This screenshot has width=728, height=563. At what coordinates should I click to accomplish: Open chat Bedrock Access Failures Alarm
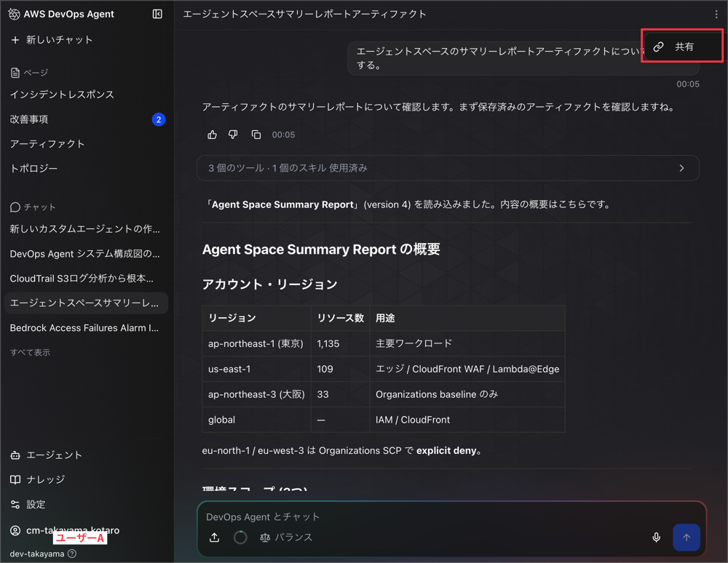(x=85, y=328)
